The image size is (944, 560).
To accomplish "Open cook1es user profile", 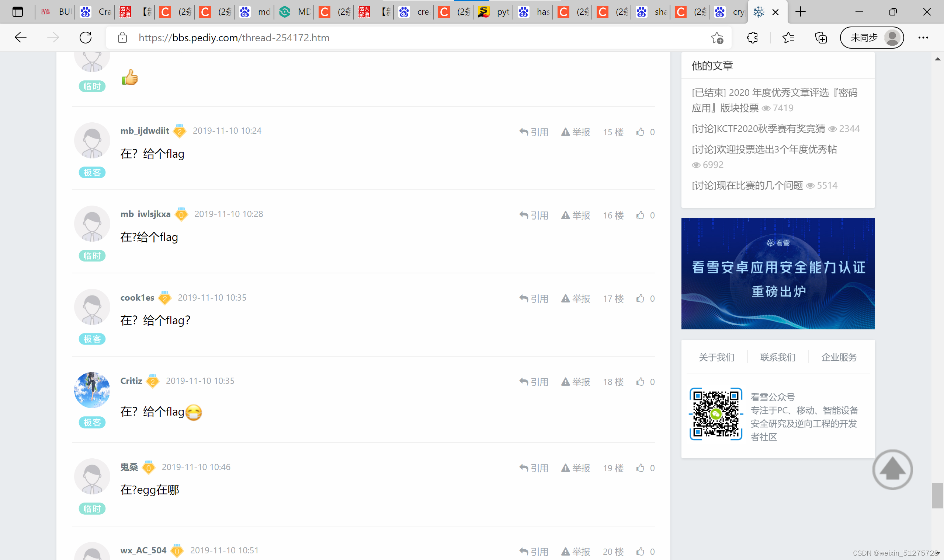I will coord(137,297).
